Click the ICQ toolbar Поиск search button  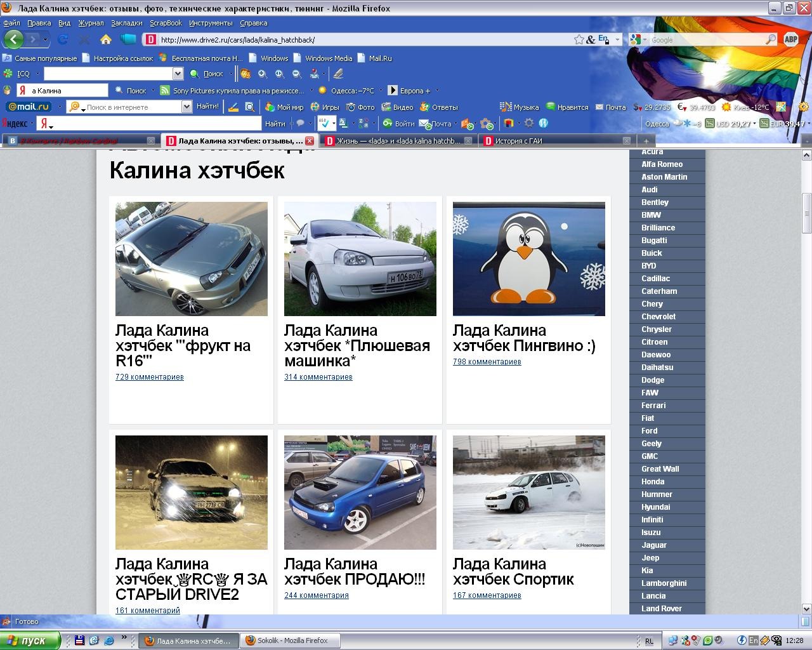pos(207,74)
